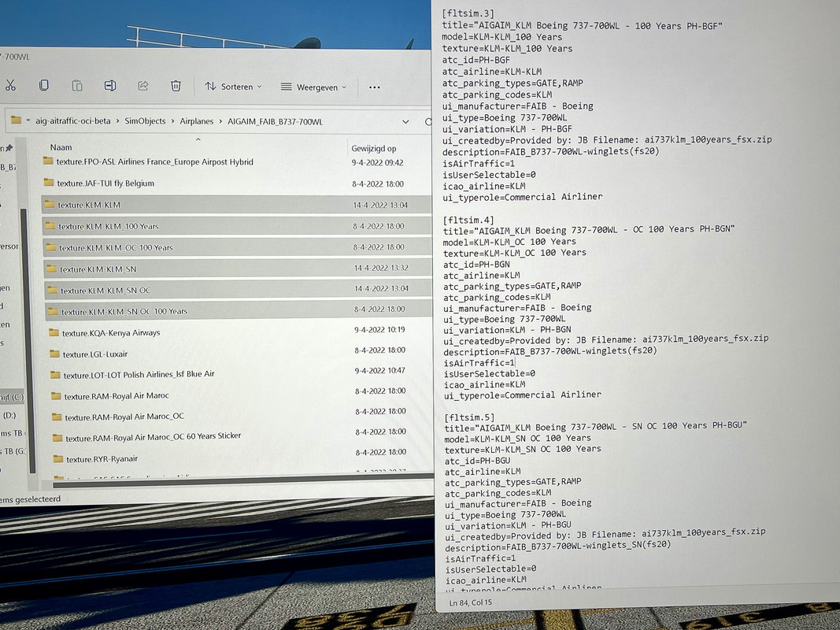Expand chevron after SimObjects in breadcrumb
This screenshot has height=630, width=840.
click(172, 121)
